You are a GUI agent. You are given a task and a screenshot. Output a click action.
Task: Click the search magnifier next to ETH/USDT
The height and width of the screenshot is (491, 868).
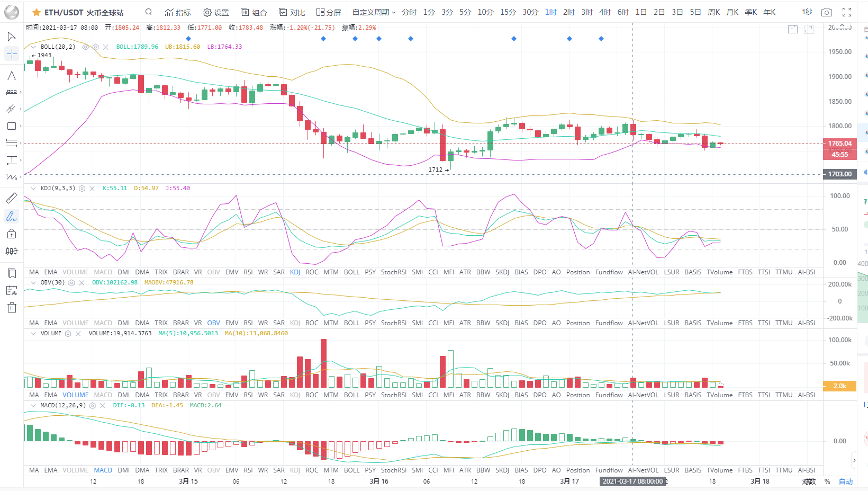coord(149,12)
